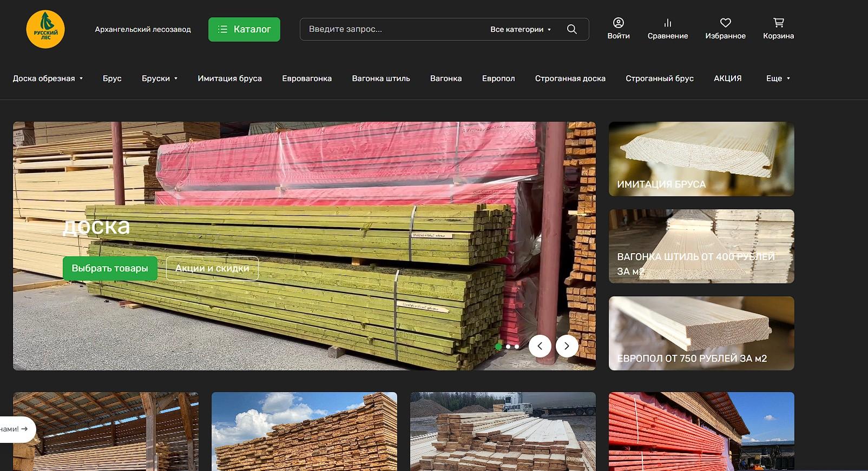Click the Выбрать товары button

click(110, 268)
